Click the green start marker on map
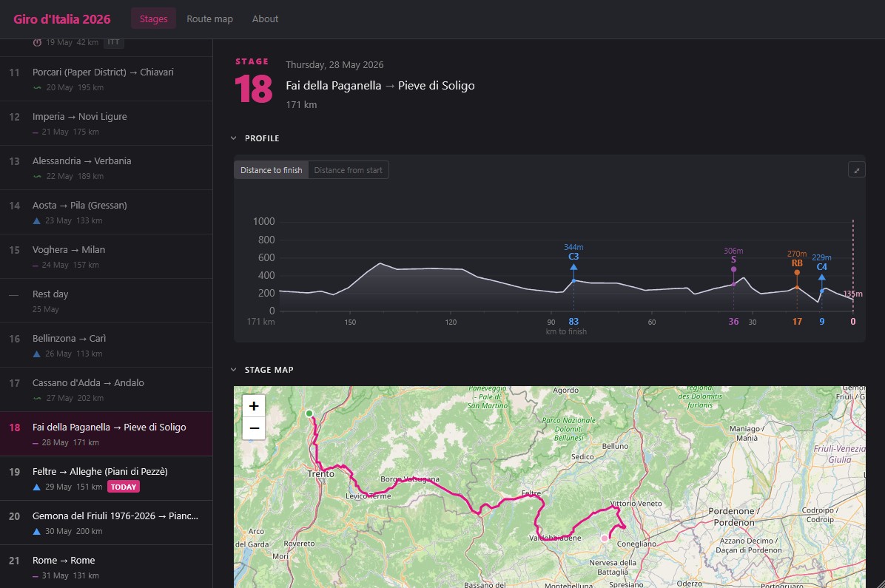The height and width of the screenshot is (588, 885). pyautogui.click(x=309, y=413)
